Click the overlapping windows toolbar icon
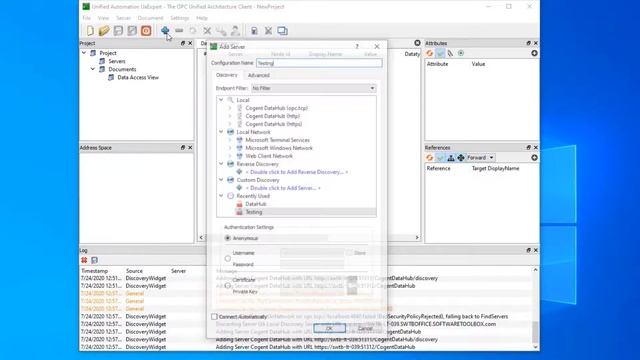 [282, 31]
